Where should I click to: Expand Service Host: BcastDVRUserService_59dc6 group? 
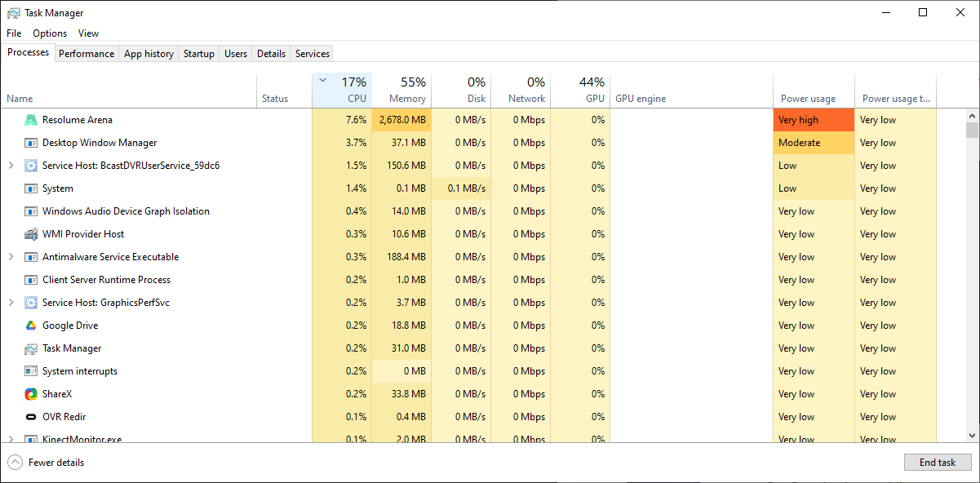11,166
